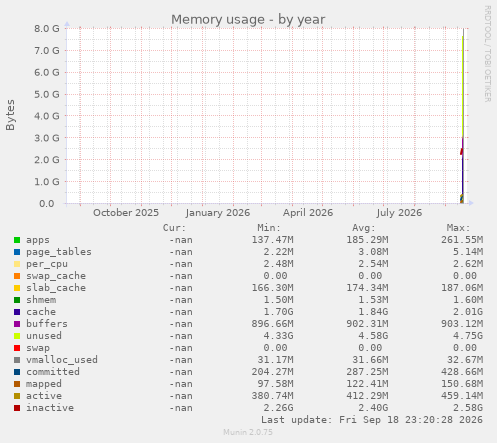Screen dimensions: 497x443
Task: Click the 'January 2026' axis label
Action: click(x=218, y=213)
